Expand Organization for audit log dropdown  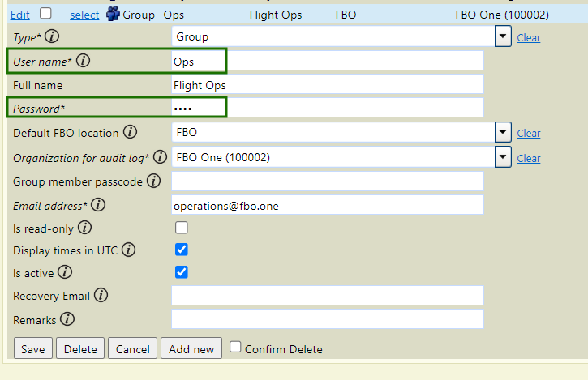(x=503, y=157)
